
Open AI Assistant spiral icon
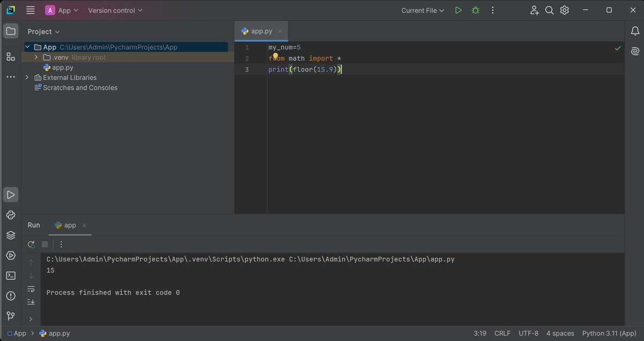(x=635, y=52)
